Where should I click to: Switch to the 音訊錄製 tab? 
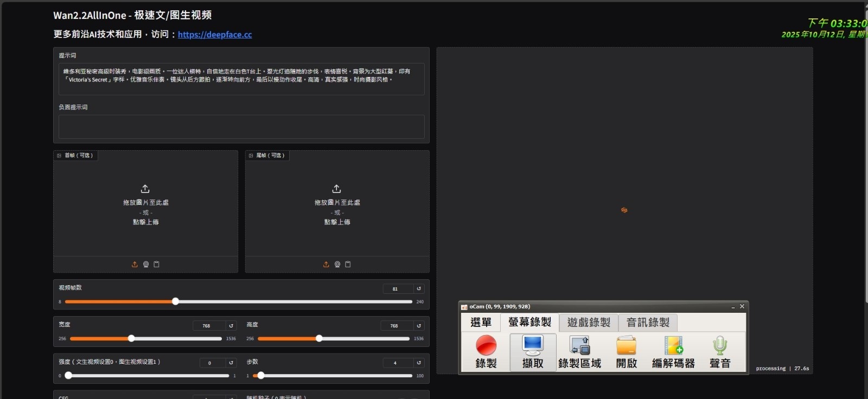[x=648, y=323]
